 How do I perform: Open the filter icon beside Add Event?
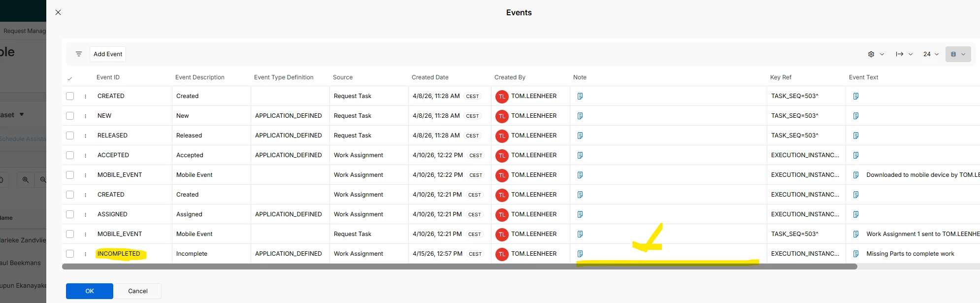(79, 54)
